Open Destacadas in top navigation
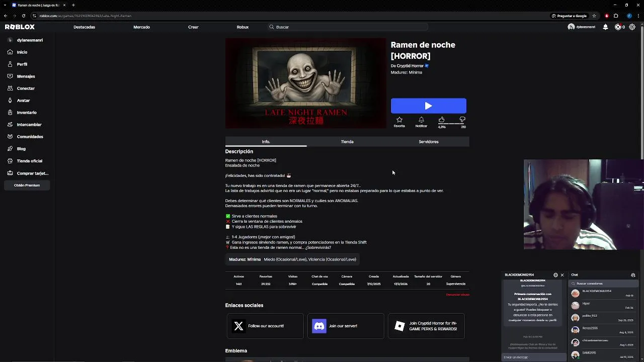644x362 pixels. coord(84,27)
